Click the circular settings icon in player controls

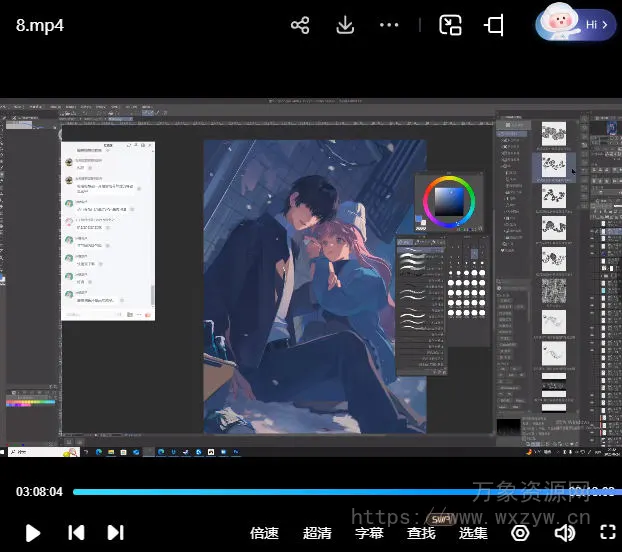(x=520, y=532)
